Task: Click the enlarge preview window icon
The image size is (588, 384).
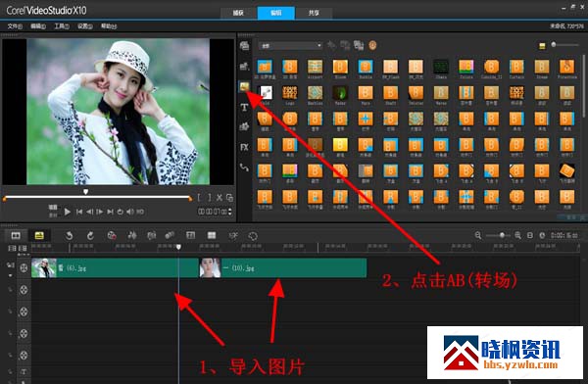Action: click(x=229, y=198)
